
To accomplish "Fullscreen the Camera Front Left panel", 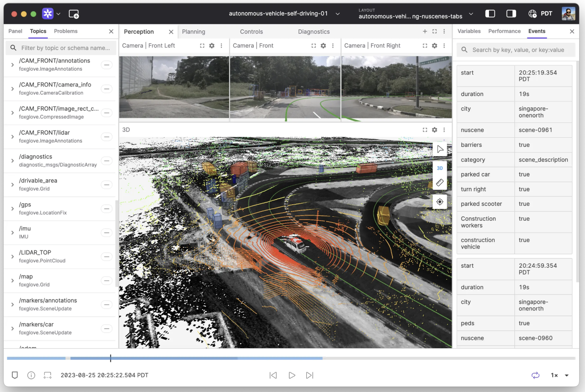I will (x=202, y=46).
